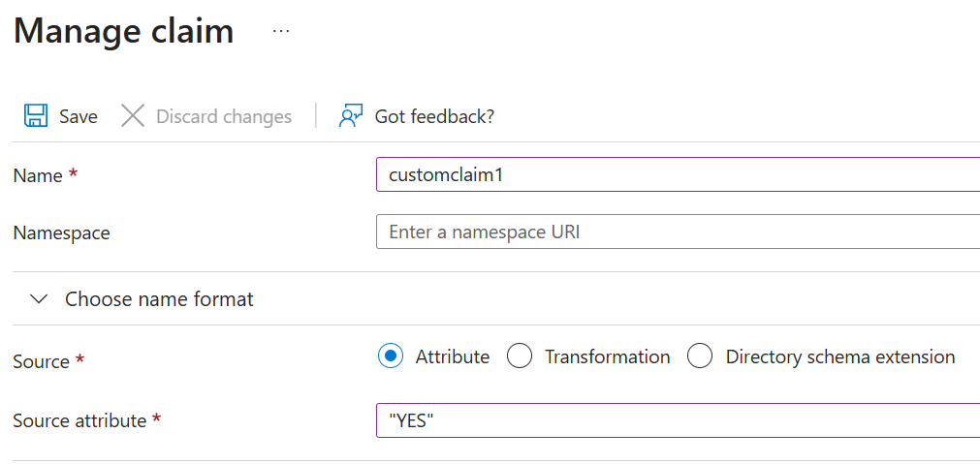The width and height of the screenshot is (980, 464).
Task: Open the Source attribute field showing "YES"
Action: point(677,420)
